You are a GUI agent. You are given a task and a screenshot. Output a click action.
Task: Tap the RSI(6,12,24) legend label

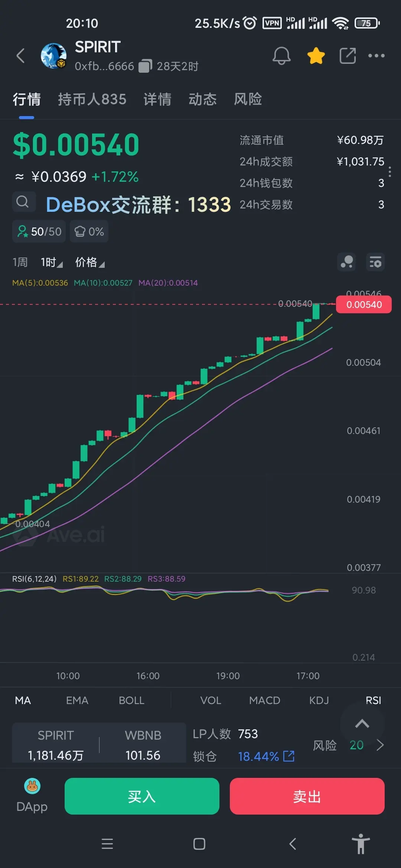[x=34, y=579]
